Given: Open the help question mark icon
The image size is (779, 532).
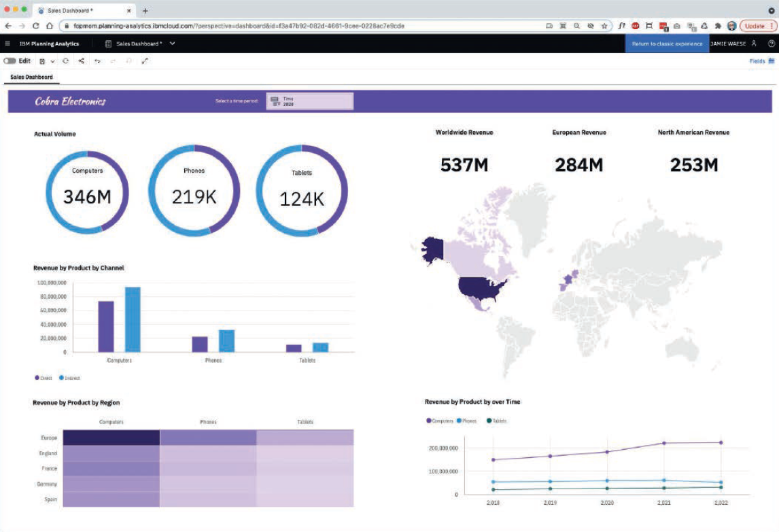Looking at the screenshot, I should point(771,43).
